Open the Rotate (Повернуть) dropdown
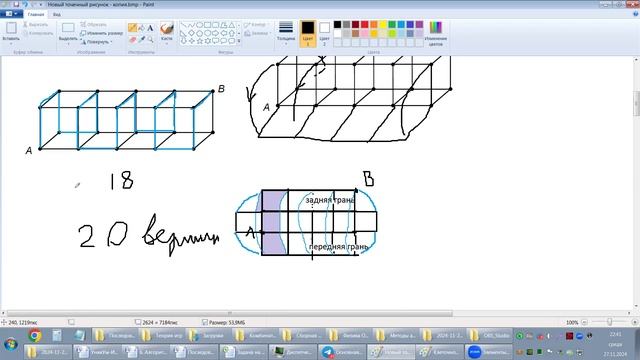Image resolution: width=640 pixels, height=360 pixels. tap(96, 42)
